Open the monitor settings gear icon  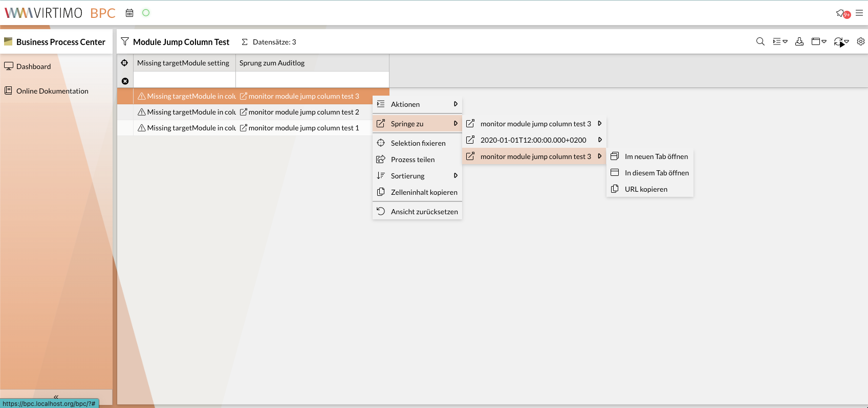coord(861,41)
